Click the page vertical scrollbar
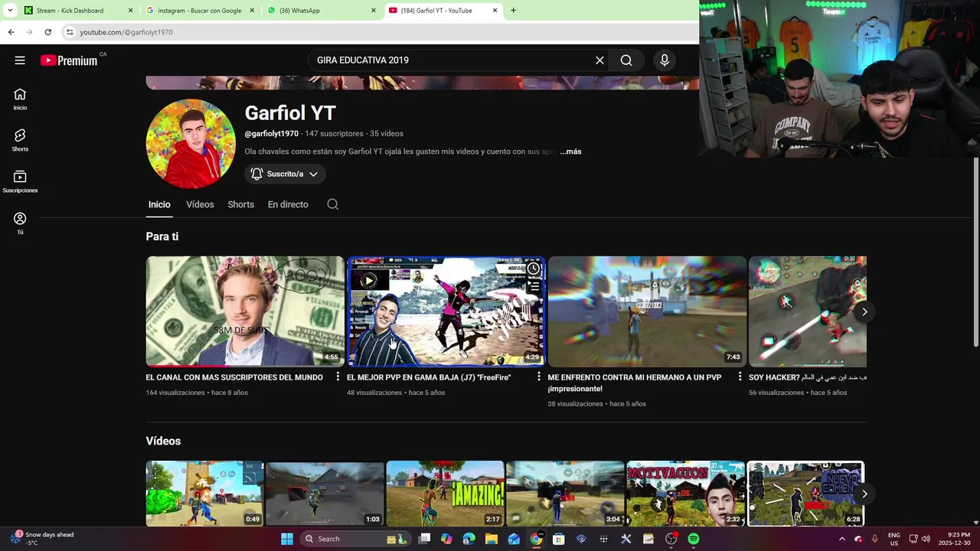The image size is (980, 551). 975,253
